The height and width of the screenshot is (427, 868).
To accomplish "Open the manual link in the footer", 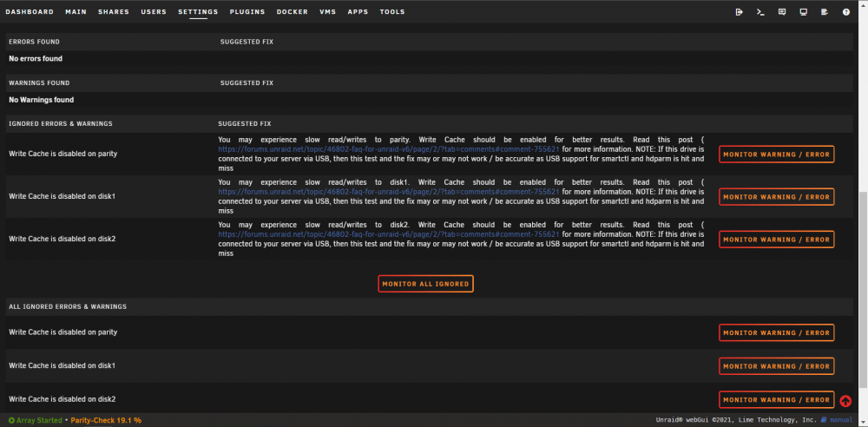I will tap(841, 420).
